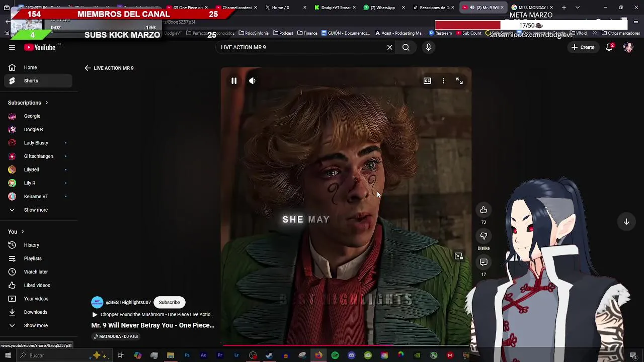The image size is (644, 362).
Task: Pause the Short video
Action: tap(234, 80)
